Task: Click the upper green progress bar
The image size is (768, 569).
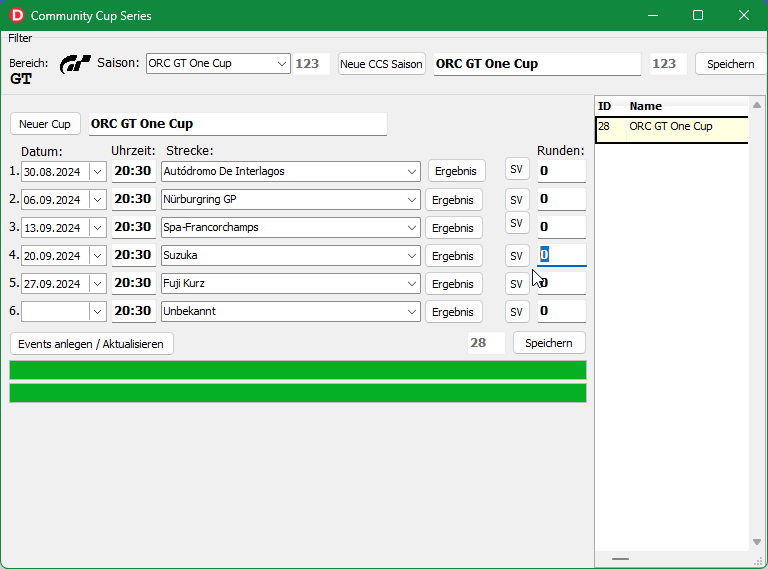Action: [x=297, y=371]
